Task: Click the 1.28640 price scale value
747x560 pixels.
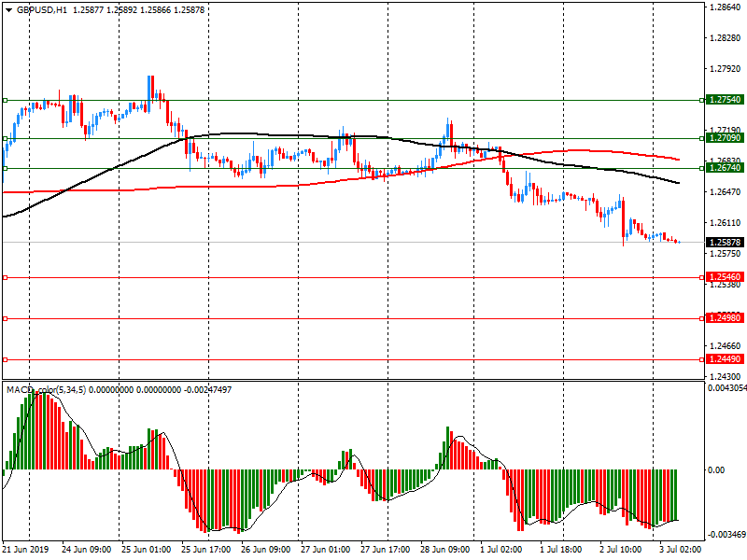Action: click(x=726, y=7)
